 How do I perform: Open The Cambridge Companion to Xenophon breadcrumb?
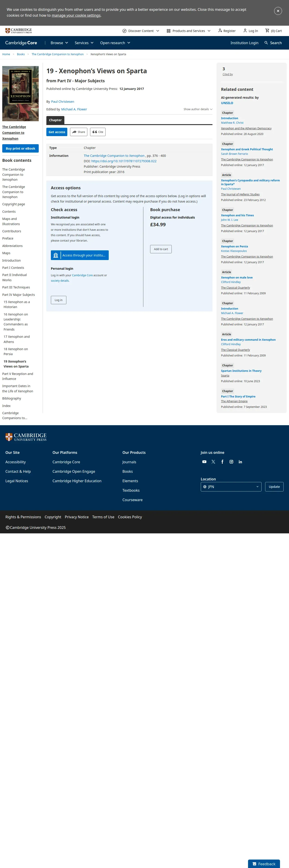58,54
